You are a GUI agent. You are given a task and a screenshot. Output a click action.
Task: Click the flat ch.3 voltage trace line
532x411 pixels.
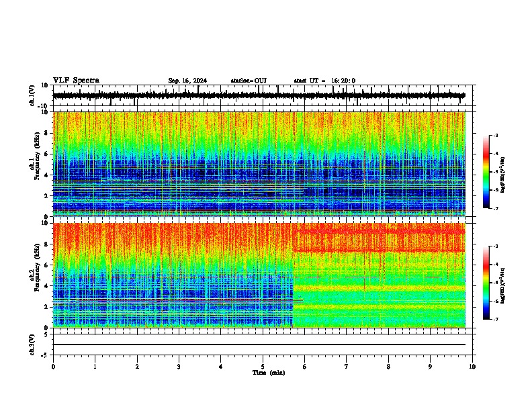click(259, 345)
